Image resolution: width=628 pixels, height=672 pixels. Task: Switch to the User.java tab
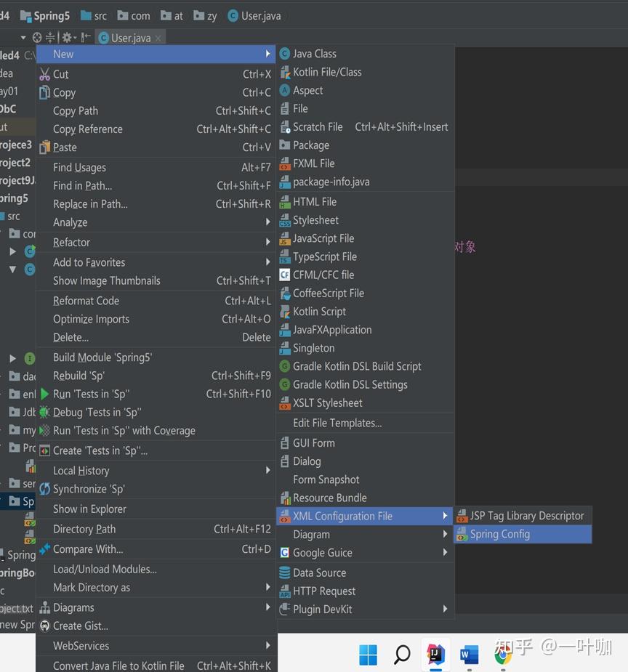click(131, 39)
